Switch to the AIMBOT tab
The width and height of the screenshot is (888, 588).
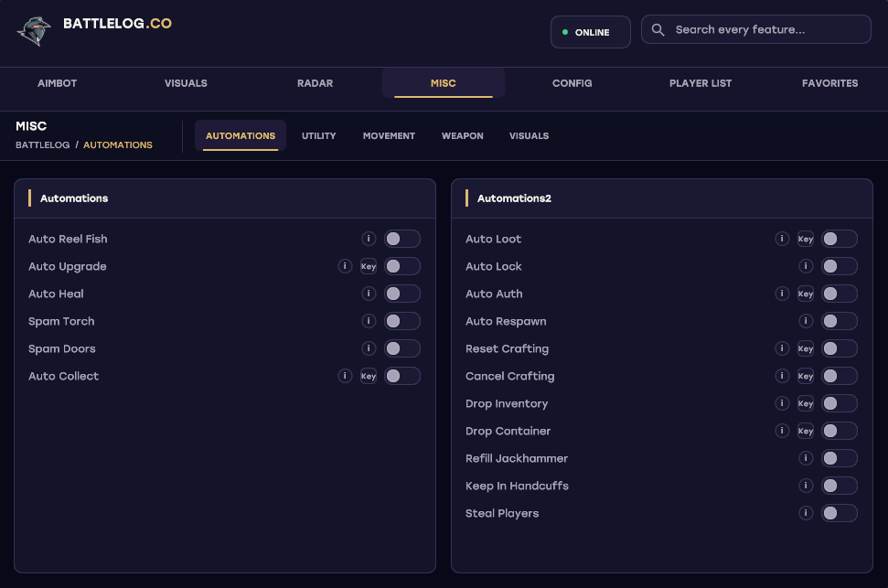point(58,83)
